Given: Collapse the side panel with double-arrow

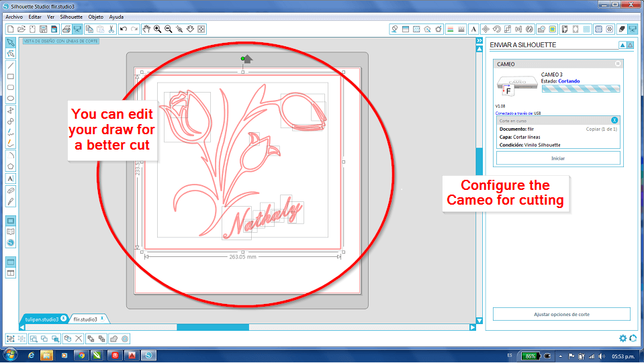Looking at the screenshot, I should click(x=479, y=41).
